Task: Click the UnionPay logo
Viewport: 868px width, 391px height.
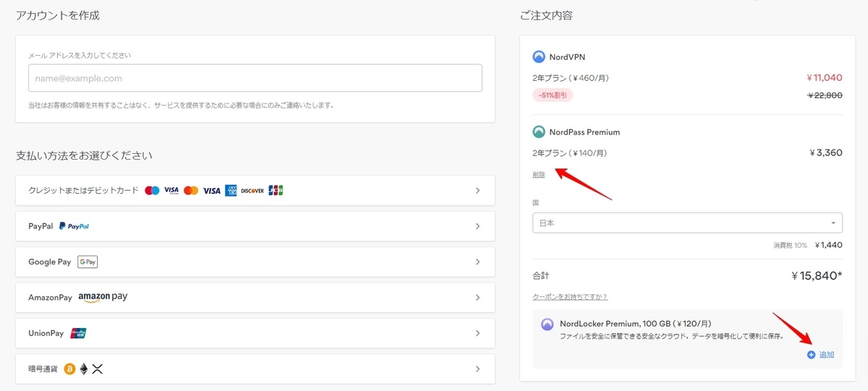Action: click(78, 333)
